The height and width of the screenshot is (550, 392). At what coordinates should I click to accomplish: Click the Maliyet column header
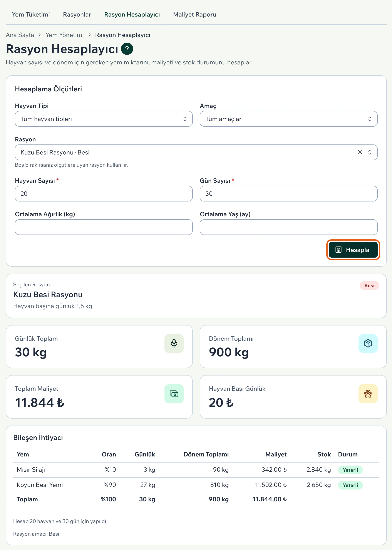pos(276,454)
